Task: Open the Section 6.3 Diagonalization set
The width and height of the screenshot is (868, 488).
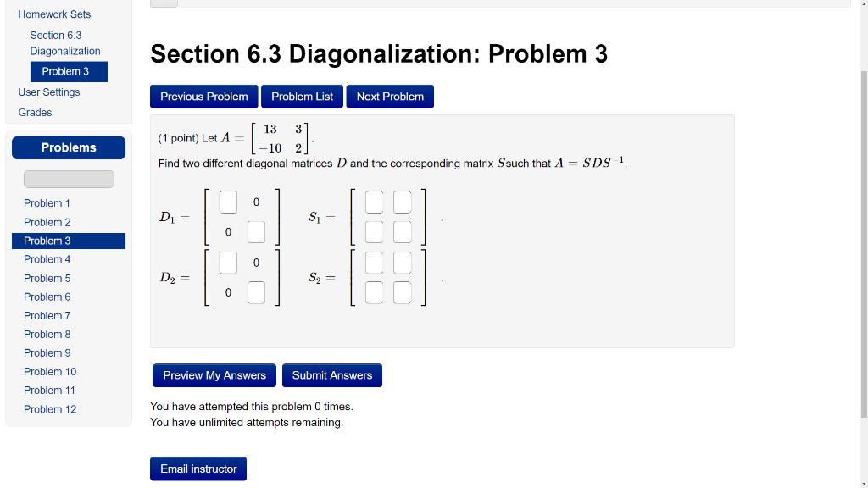Action: coord(64,42)
